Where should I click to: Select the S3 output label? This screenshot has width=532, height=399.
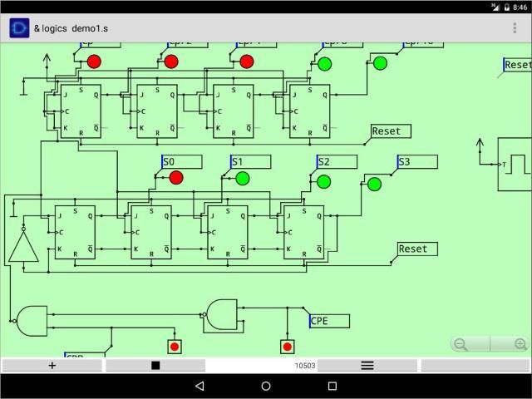(416, 161)
